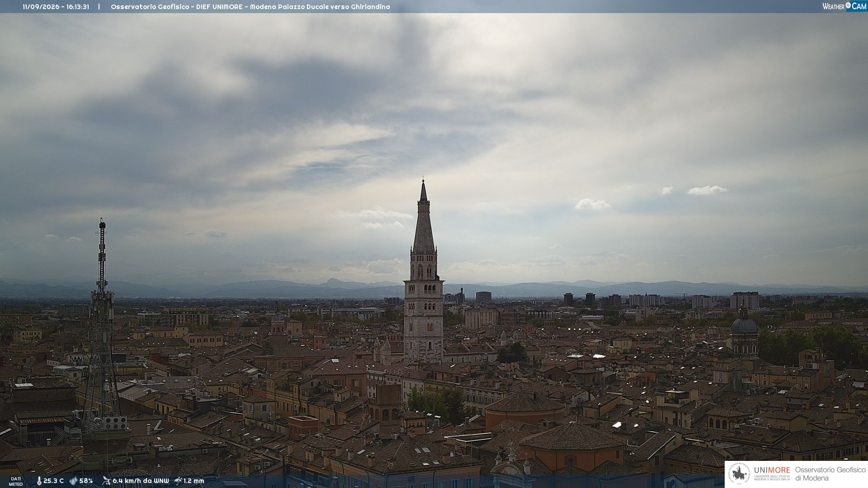The width and height of the screenshot is (868, 488).
Task: Click the 6.4 km/h da WNW reading
Action: tap(141, 481)
